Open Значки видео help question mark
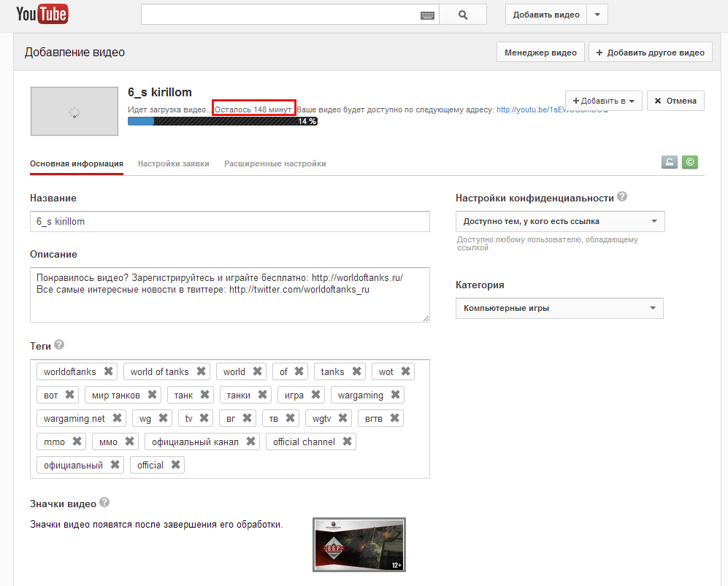This screenshot has height=586, width=728. point(104,503)
